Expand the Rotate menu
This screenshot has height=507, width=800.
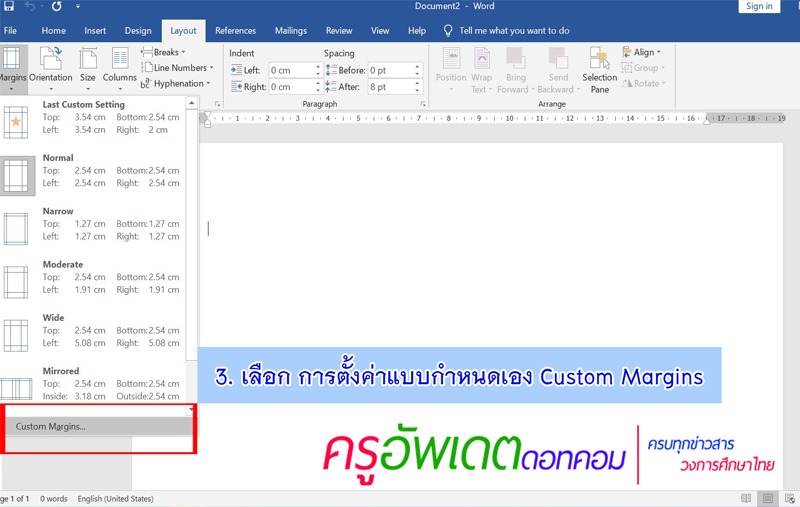pyautogui.click(x=643, y=83)
